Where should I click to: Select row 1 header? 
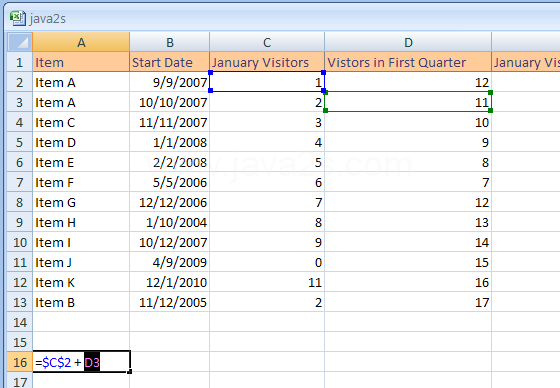tap(20, 62)
